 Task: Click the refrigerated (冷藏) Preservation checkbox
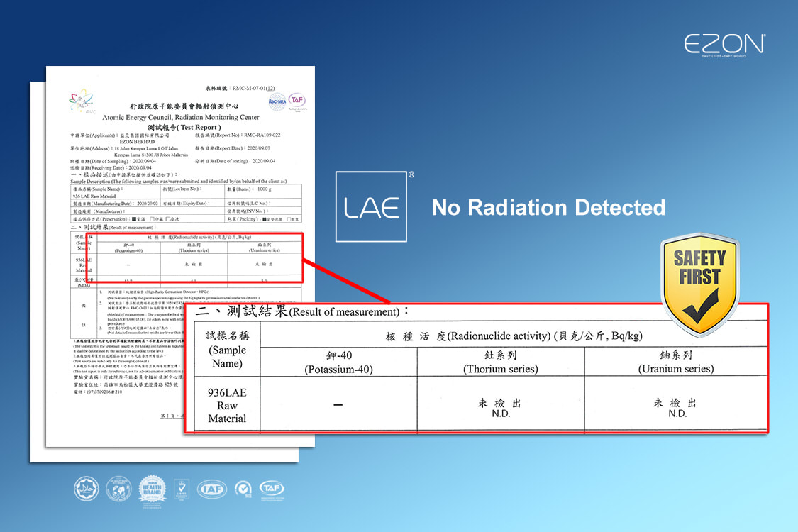tap(152, 219)
